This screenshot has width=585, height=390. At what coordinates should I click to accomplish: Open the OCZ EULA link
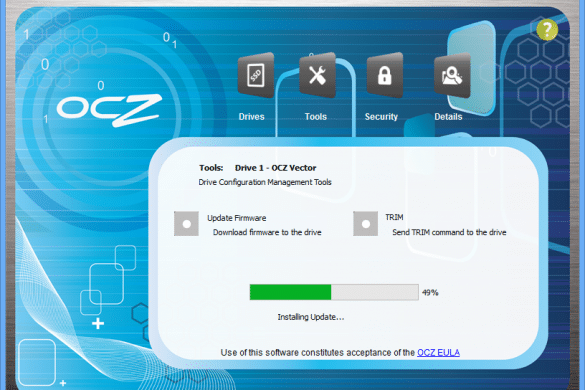[x=438, y=353]
